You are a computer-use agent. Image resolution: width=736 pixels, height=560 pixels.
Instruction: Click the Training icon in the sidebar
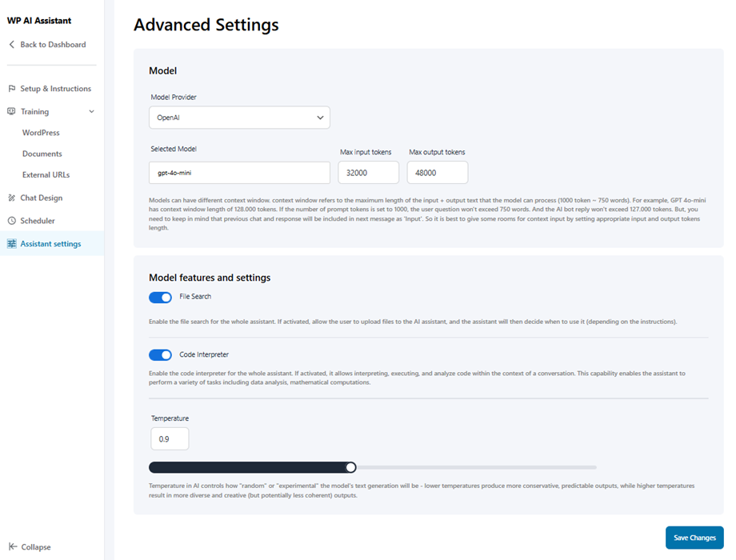tap(12, 112)
